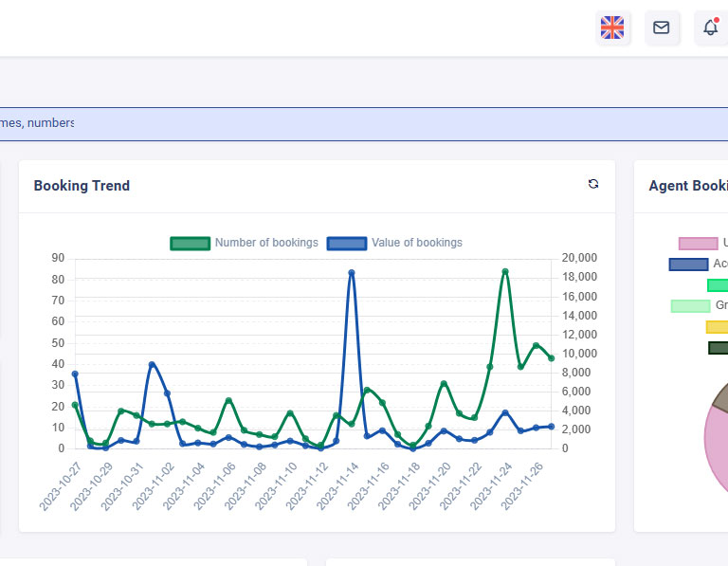Toggle the yellow legend box in agent chart
This screenshot has height=566, width=728.
coord(718,326)
